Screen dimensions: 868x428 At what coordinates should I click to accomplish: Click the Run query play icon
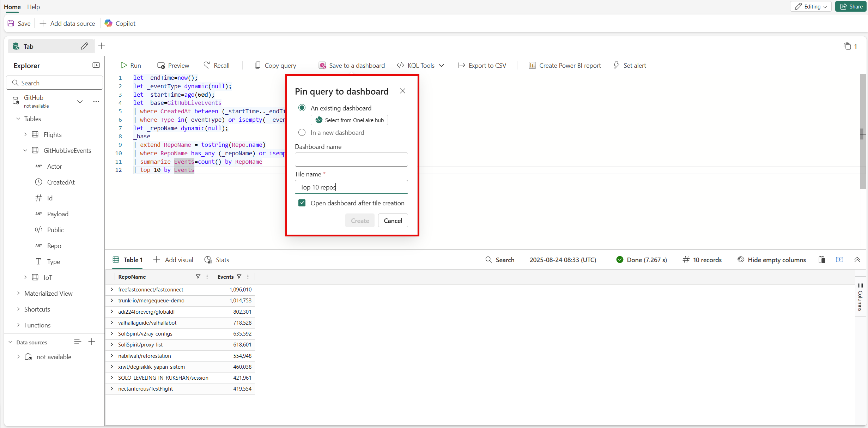click(x=123, y=65)
